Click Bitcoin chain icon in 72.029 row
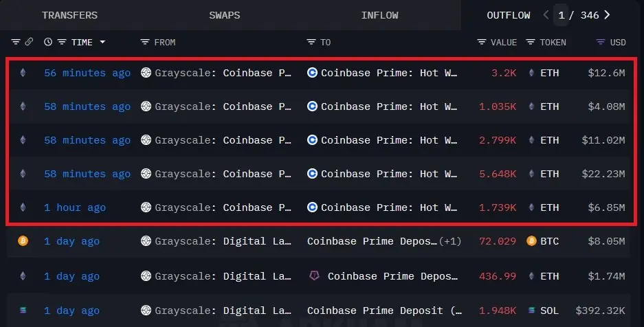 (x=23, y=241)
